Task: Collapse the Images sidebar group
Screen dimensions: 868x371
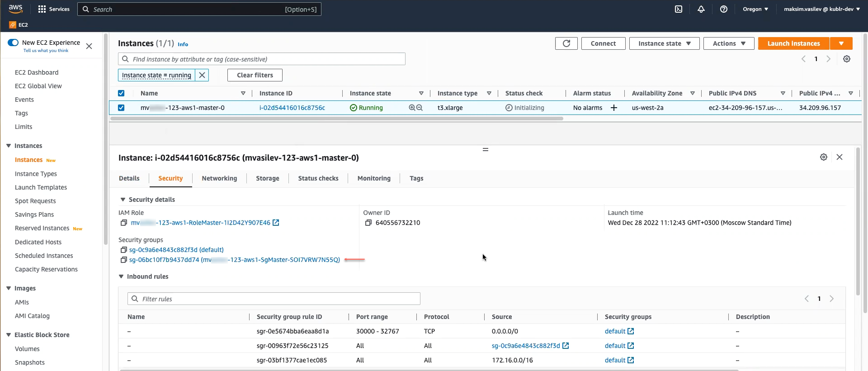Action: 9,288
